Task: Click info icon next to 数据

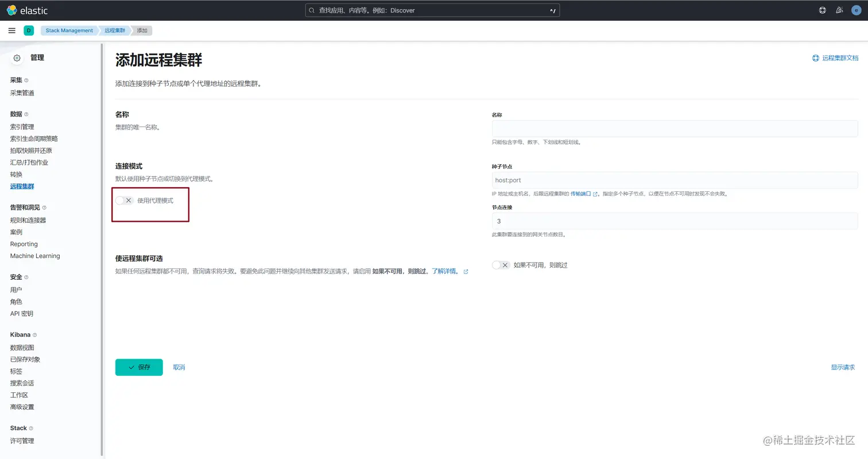Action: pyautogui.click(x=26, y=114)
